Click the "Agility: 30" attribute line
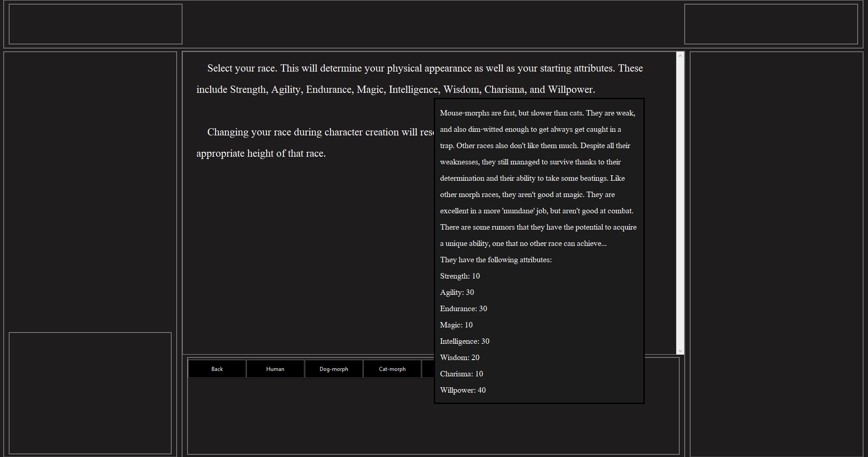The image size is (868, 457). 457,292
